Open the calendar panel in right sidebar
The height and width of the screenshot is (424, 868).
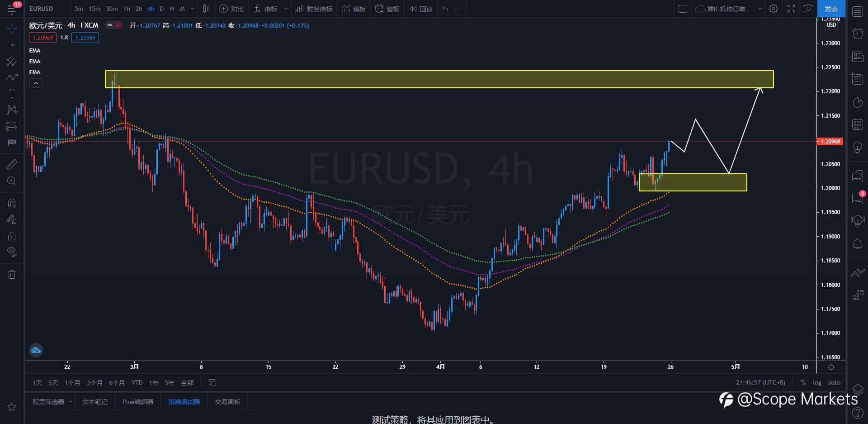857,124
